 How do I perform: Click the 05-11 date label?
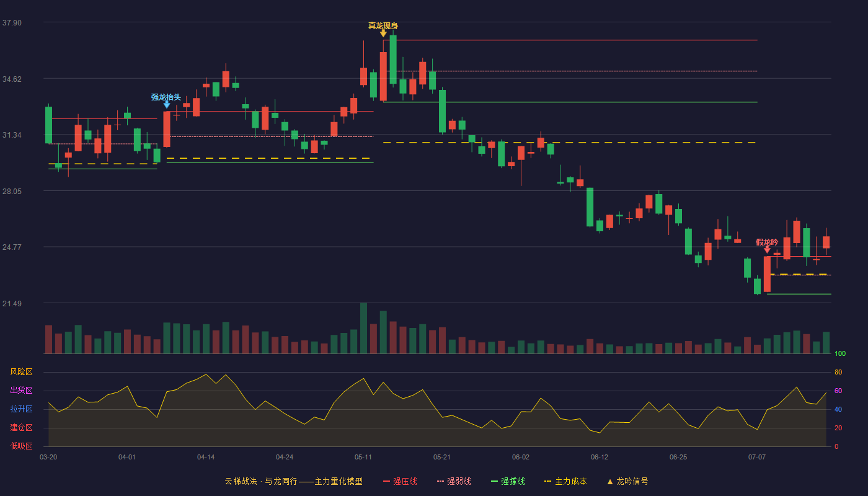(363, 457)
